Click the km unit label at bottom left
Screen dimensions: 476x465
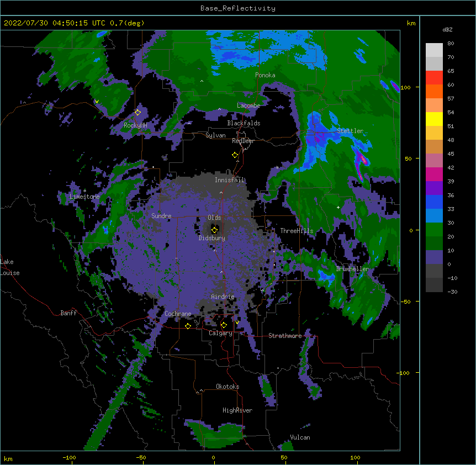point(8,458)
